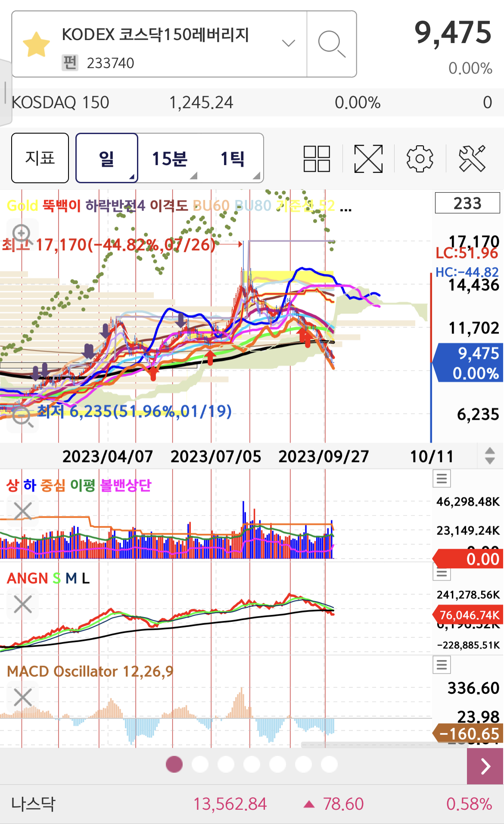Viewport: 504px width, 824px height.
Task: Select the sixth page indicator dot
Action: coord(303,765)
